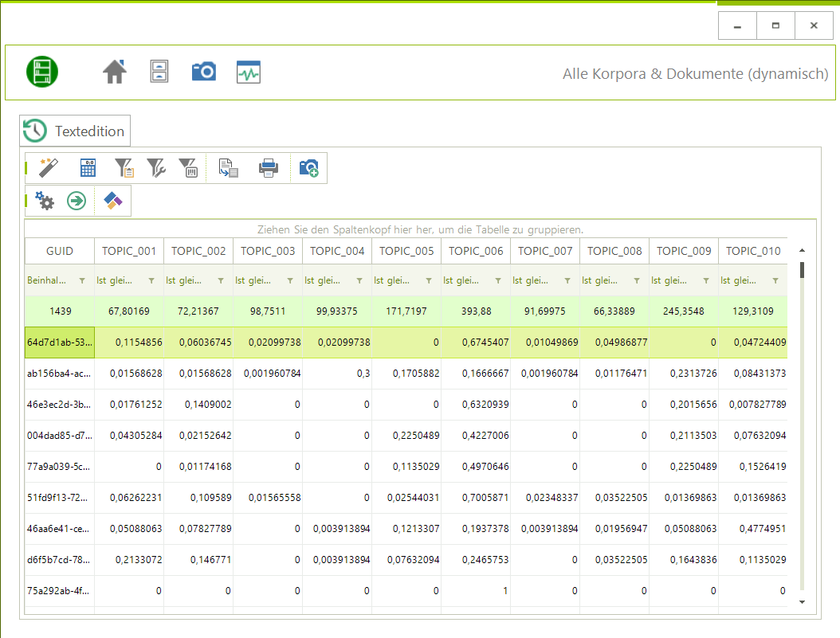Sort by the TOPIC_006 column header

tap(476, 251)
